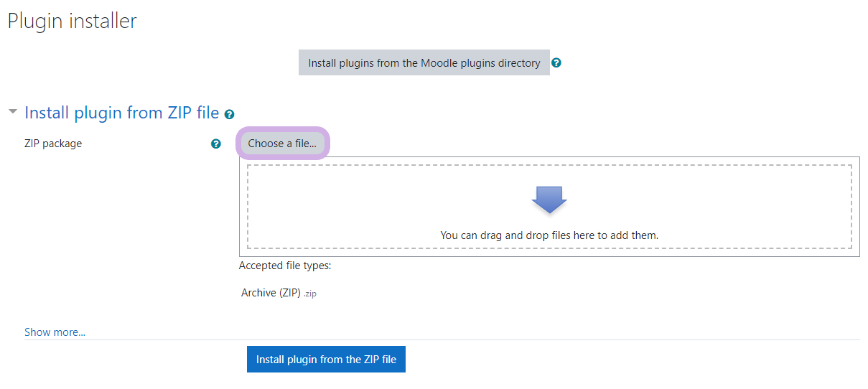
Task: Install plugins from the Moodle plugins directory
Action: coord(424,63)
